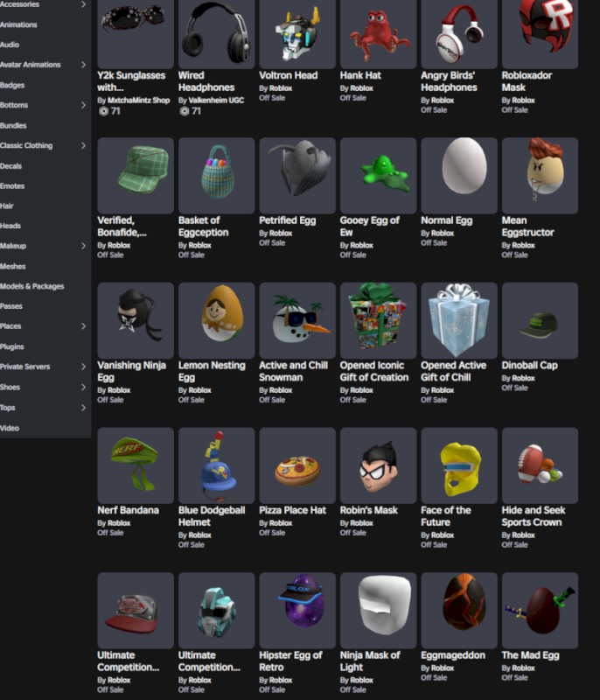Open Angry Birds' Headphones thumbnail
The image size is (600, 700).
(x=459, y=34)
